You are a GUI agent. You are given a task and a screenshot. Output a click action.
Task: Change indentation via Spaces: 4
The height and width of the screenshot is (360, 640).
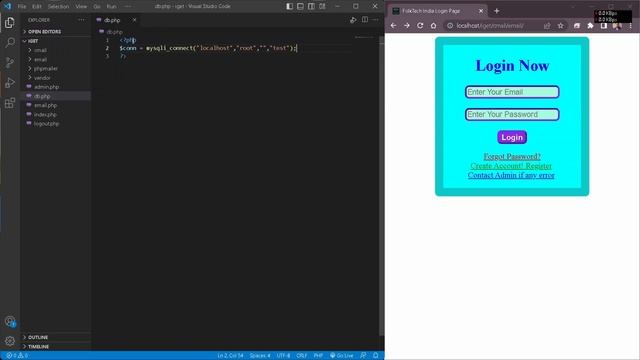coord(260,356)
